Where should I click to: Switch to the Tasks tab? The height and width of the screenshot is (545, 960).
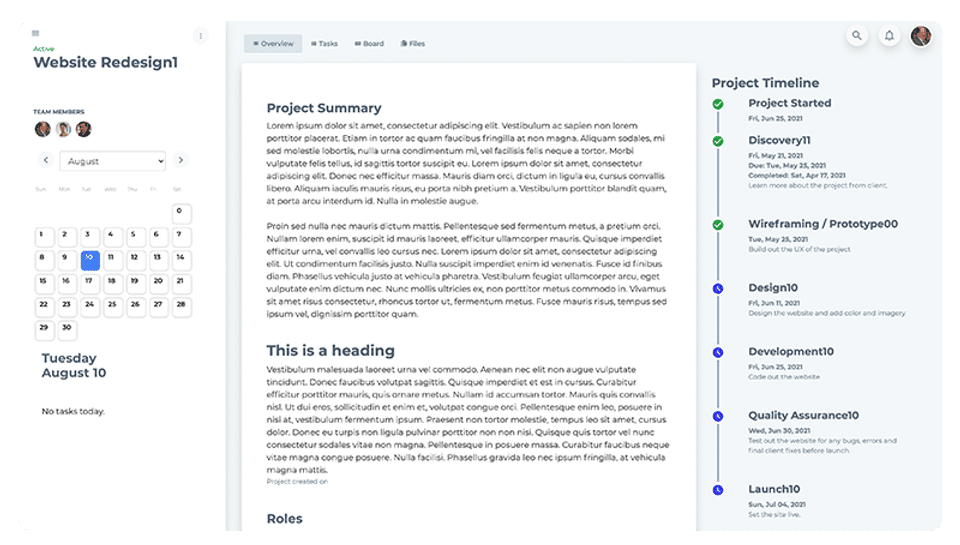[x=325, y=44]
